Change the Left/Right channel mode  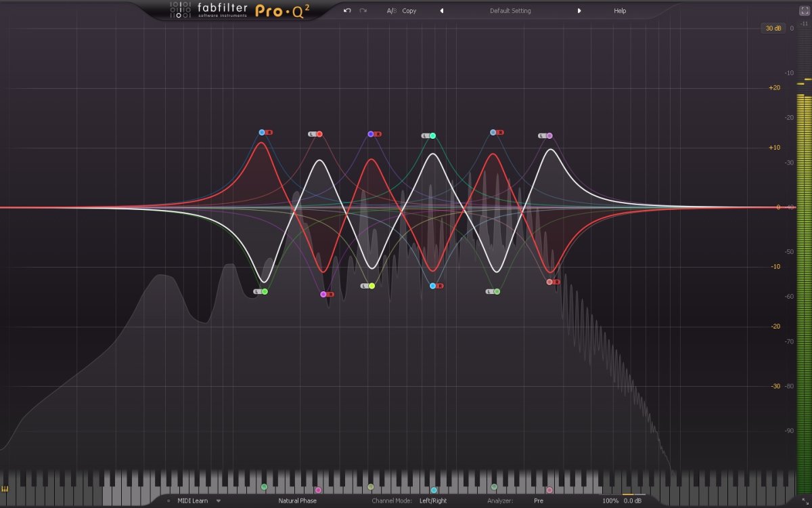(433, 501)
